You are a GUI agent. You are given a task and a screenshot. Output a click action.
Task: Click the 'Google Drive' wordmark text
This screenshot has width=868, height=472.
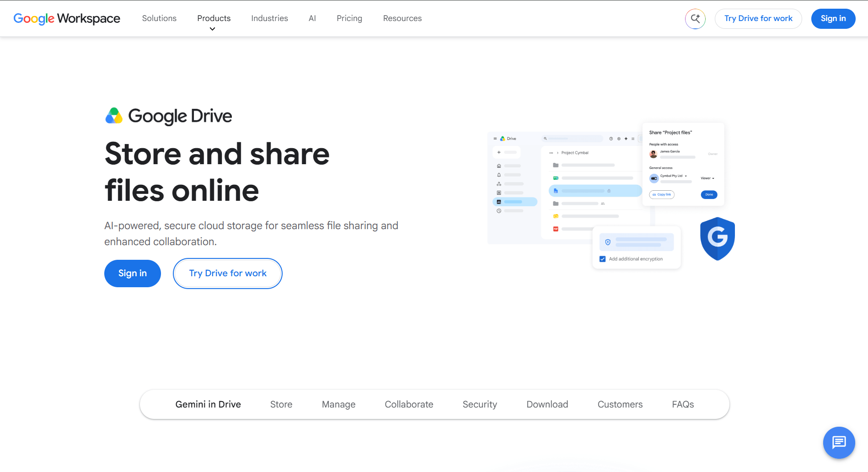tap(180, 116)
